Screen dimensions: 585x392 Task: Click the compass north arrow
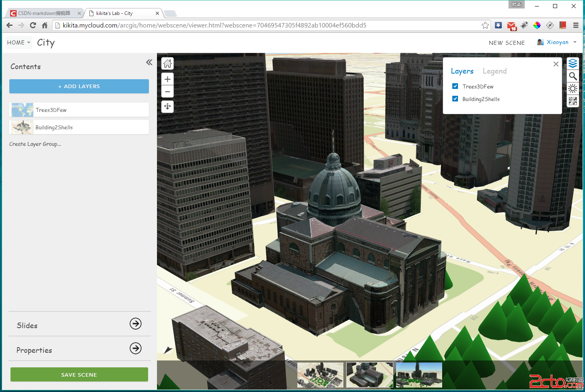click(x=168, y=350)
